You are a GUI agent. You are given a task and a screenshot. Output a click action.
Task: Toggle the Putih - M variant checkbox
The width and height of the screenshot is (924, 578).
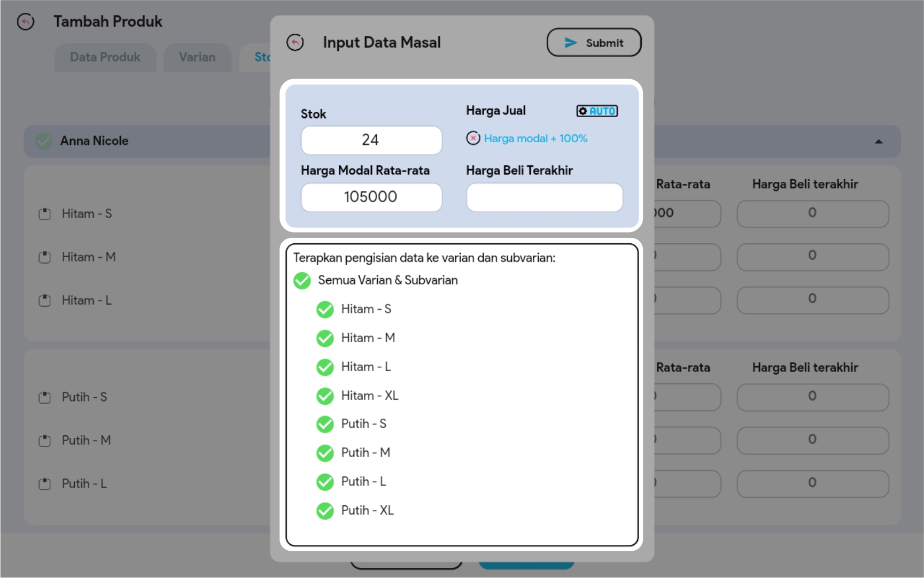[325, 453]
